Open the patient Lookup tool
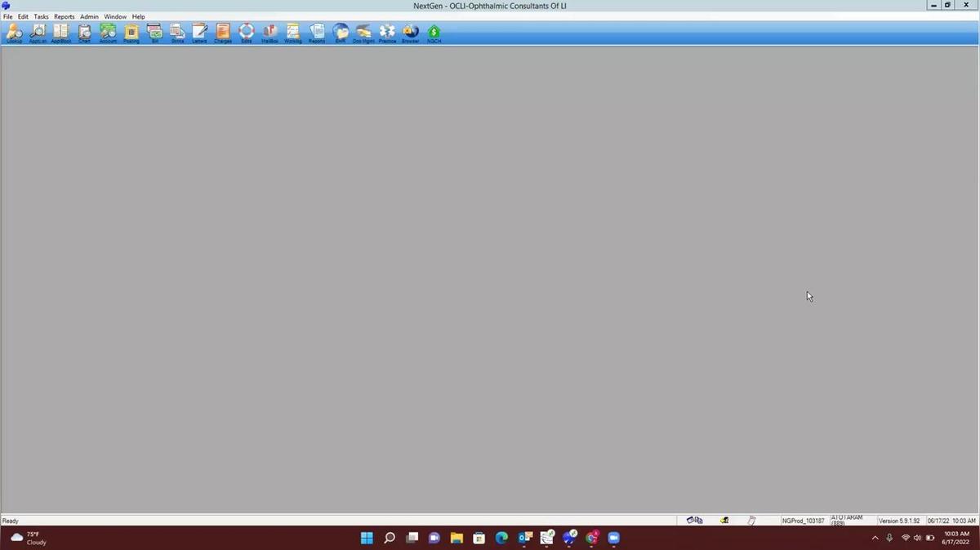This screenshot has height=550, width=980. [14, 33]
